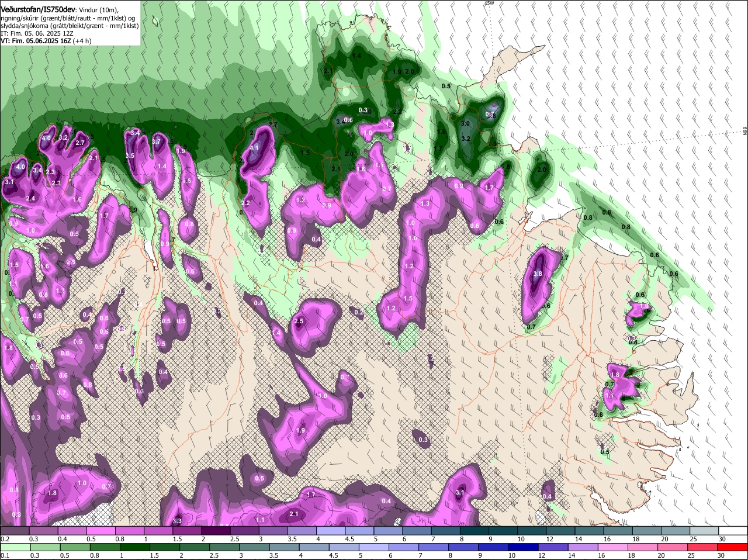Screen dimensions: 748x560
Task: Click the 0.1 label on the lower legend
Action: [x=5, y=555]
